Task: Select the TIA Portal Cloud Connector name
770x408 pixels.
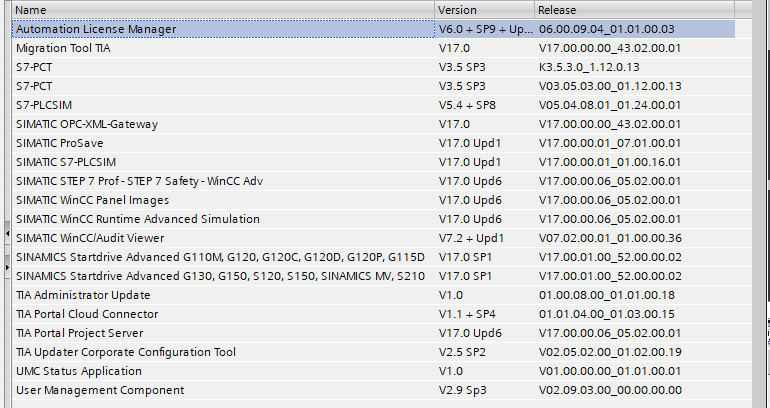Action: coord(87,314)
